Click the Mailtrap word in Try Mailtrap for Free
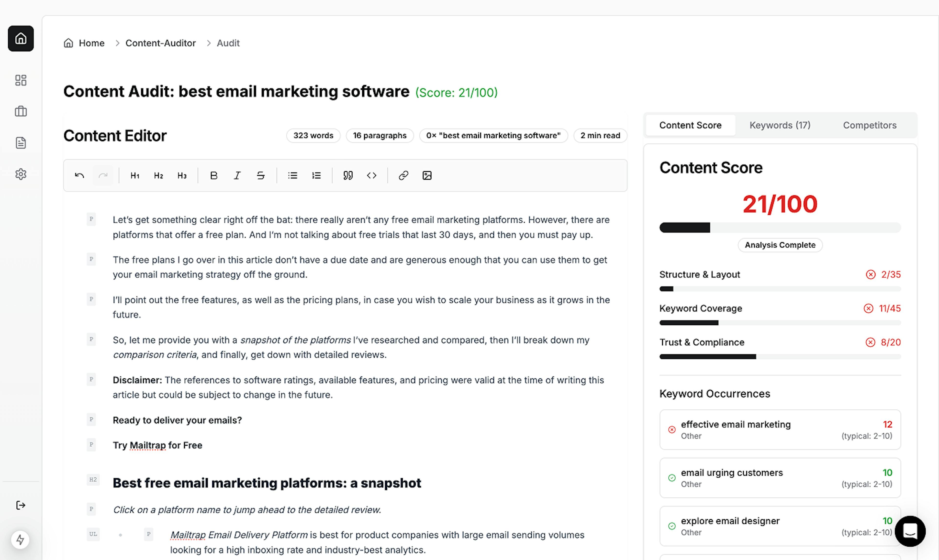Viewport: 939px width, 560px height. tap(147, 445)
